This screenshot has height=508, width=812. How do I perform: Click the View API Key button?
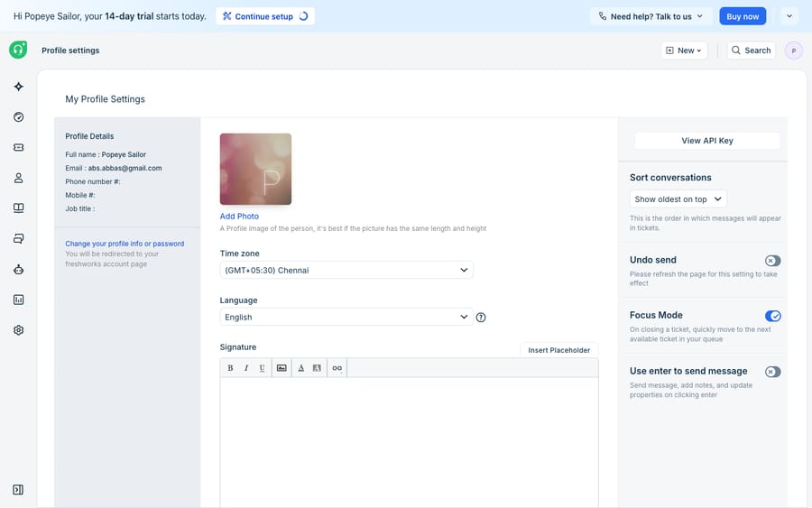[706, 141]
